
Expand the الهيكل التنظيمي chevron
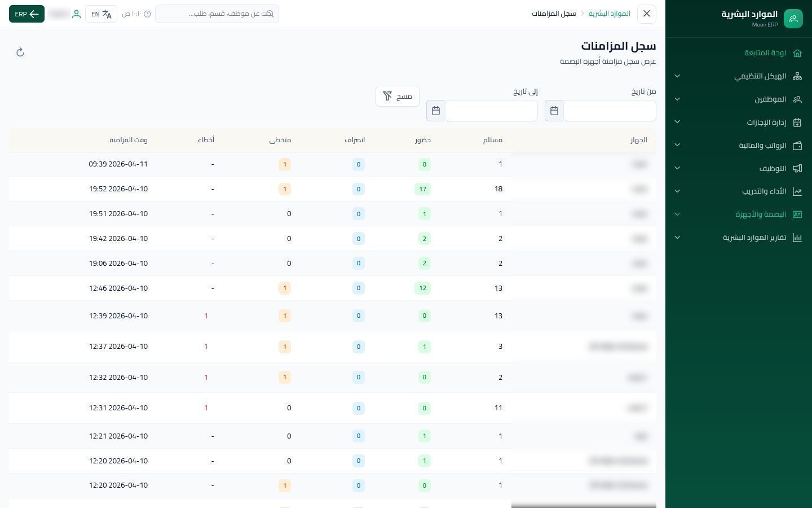click(677, 76)
